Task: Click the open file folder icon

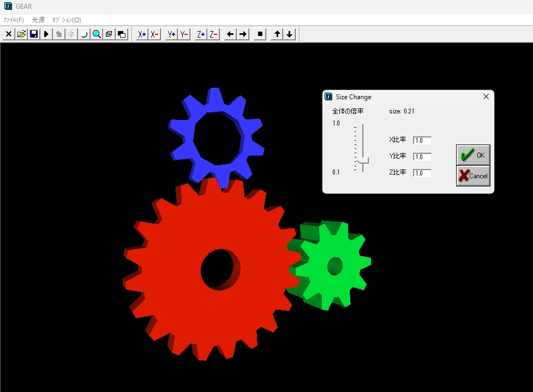Action: pos(21,34)
